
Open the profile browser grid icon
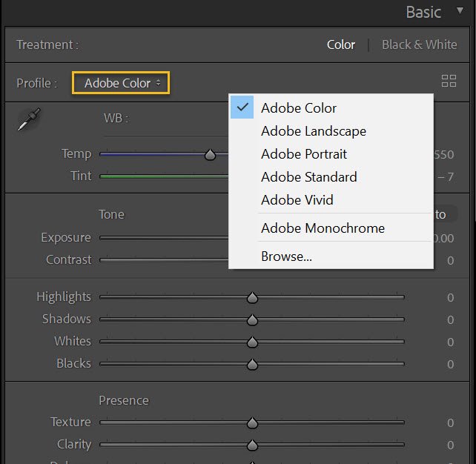coord(449,82)
